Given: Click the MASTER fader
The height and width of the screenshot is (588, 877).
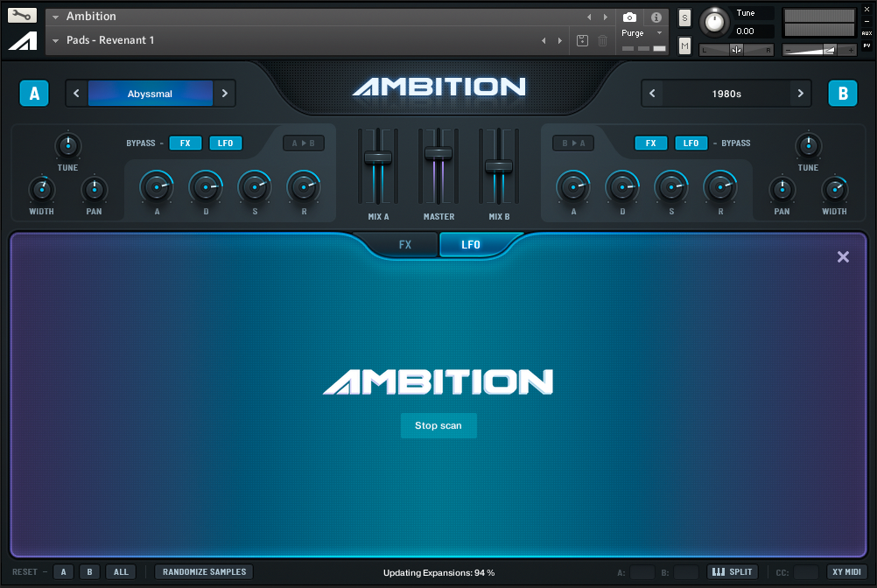Looking at the screenshot, I should click(x=438, y=153).
